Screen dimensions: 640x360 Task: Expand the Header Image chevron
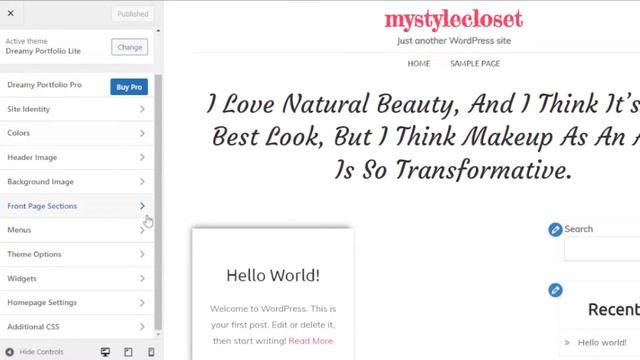[x=142, y=157]
